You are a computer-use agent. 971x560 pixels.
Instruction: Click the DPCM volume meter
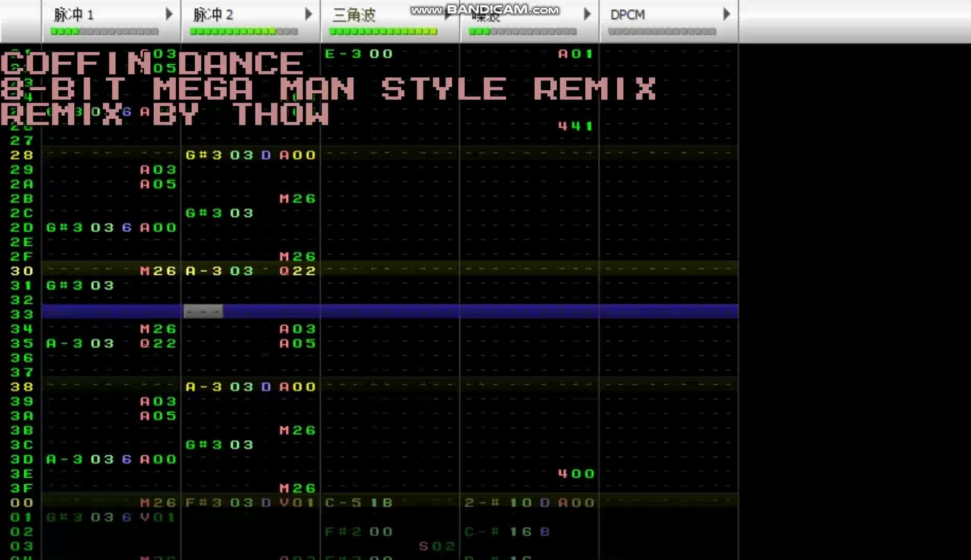(662, 32)
